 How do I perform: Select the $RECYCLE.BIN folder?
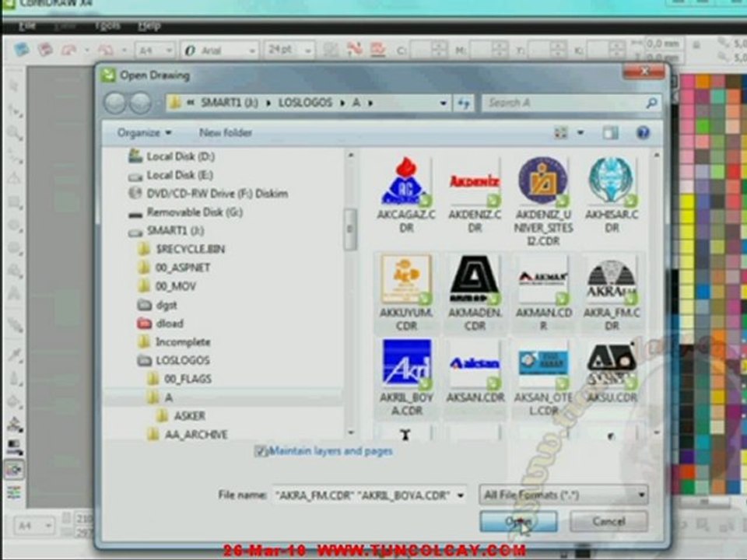click(181, 250)
